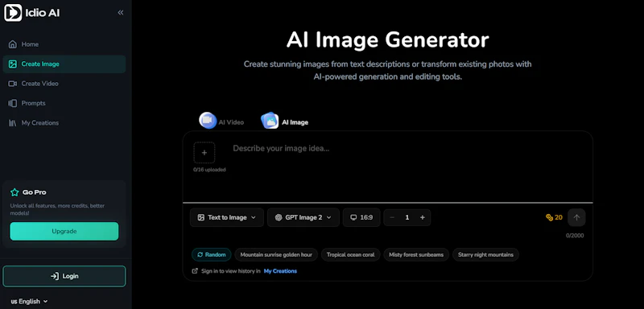Select 'Mountain sunrise golden hour' suggestion
644x309 pixels.
pyautogui.click(x=276, y=255)
